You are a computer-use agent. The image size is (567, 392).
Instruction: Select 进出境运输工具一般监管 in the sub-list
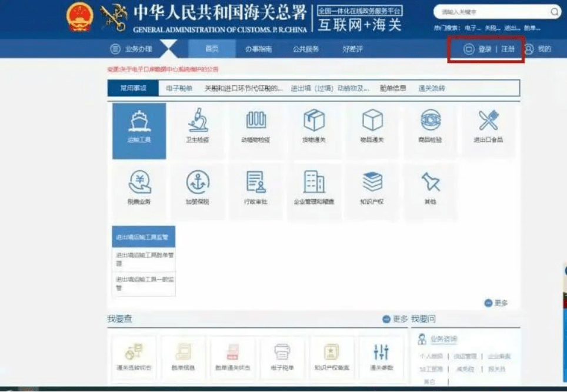pos(144,284)
